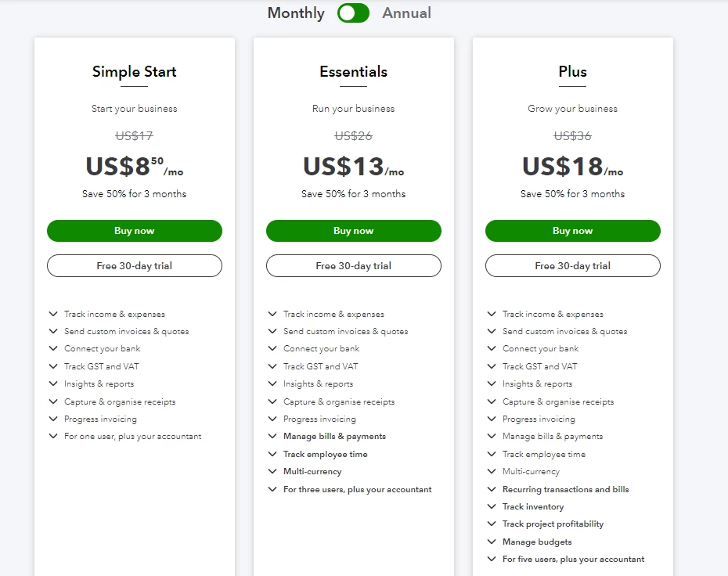
Task: Expand Track project profitability in Plus
Action: point(546,524)
